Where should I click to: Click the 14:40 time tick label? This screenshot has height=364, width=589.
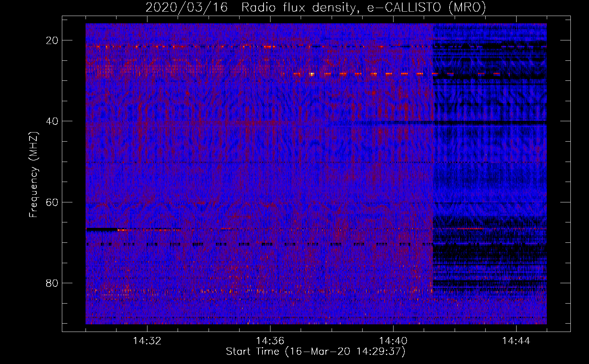[393, 341]
